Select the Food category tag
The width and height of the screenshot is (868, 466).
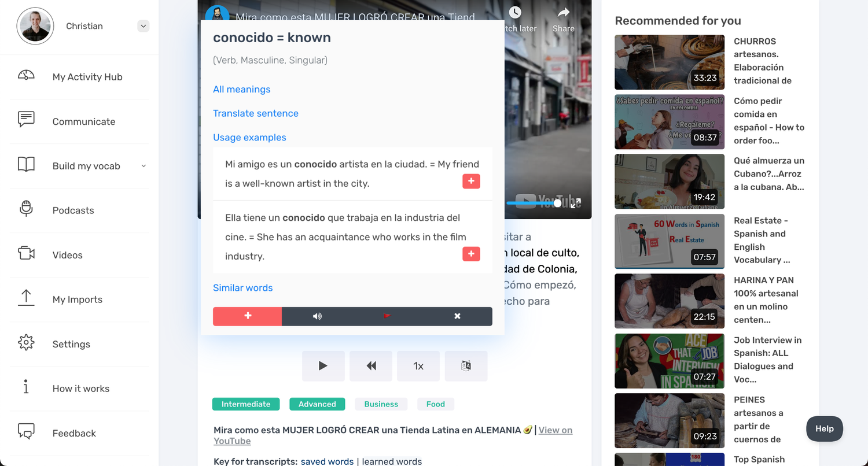435,404
